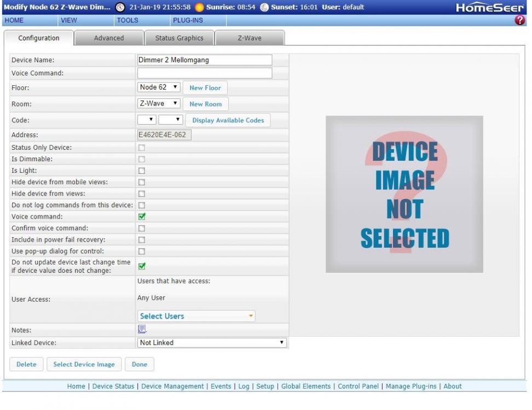Toggle the Status Only Device checkbox
The width and height of the screenshot is (532, 410).
click(142, 148)
